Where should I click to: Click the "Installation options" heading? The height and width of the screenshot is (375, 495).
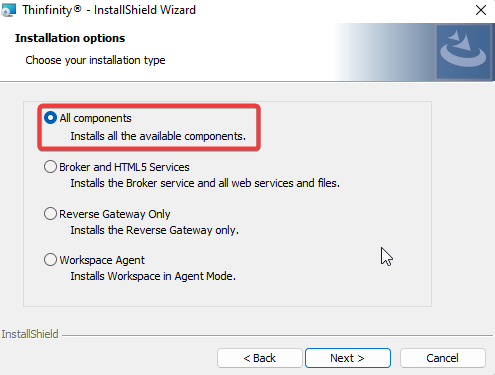pyautogui.click(x=70, y=38)
